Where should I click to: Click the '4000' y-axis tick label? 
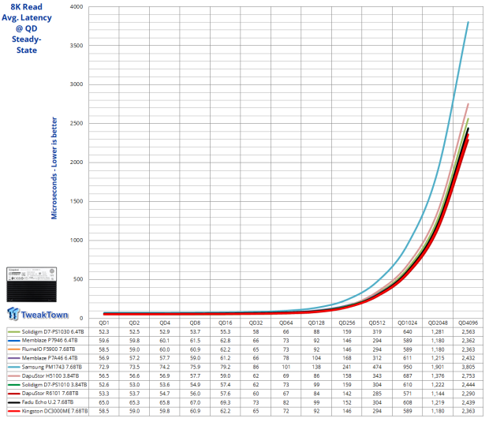click(x=77, y=6)
